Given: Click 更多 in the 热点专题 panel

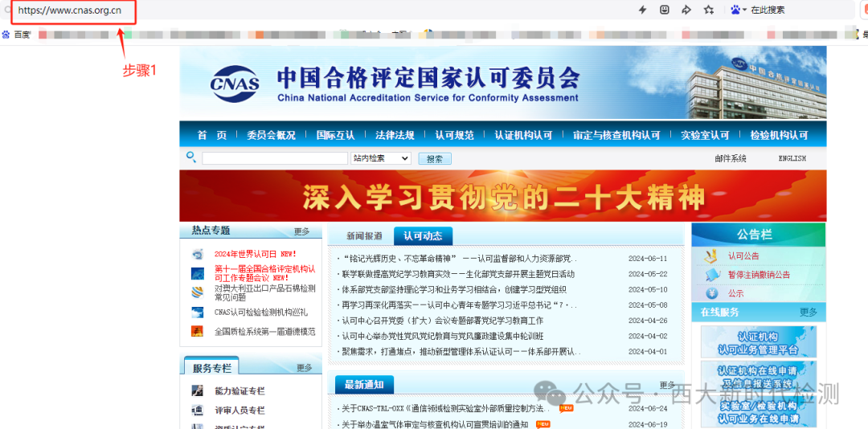Looking at the screenshot, I should point(301,231).
